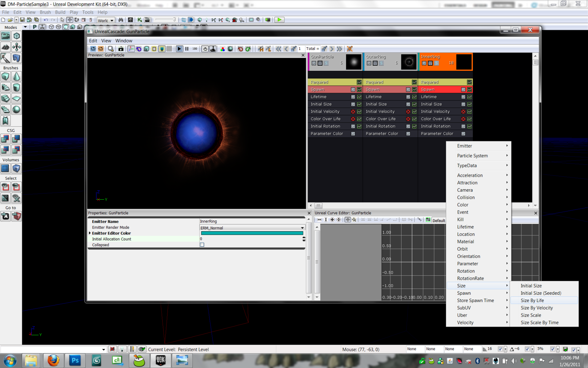Click the background color RGB spheres icon

(223, 49)
